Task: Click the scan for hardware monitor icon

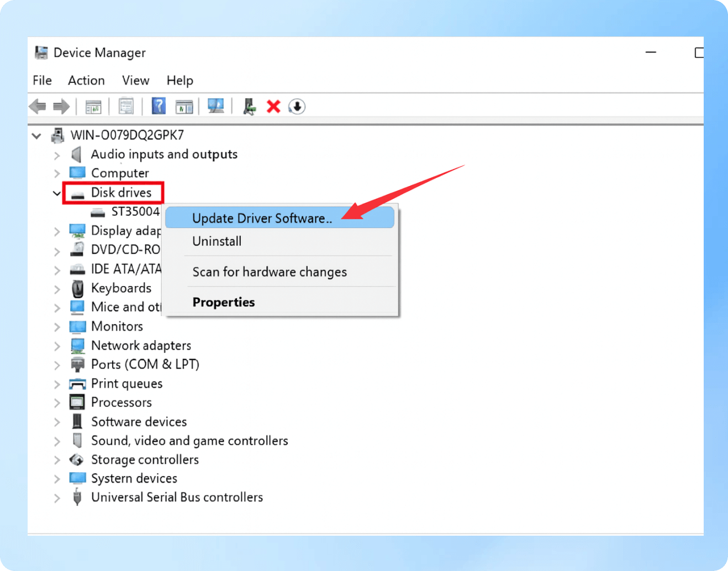Action: [x=215, y=106]
